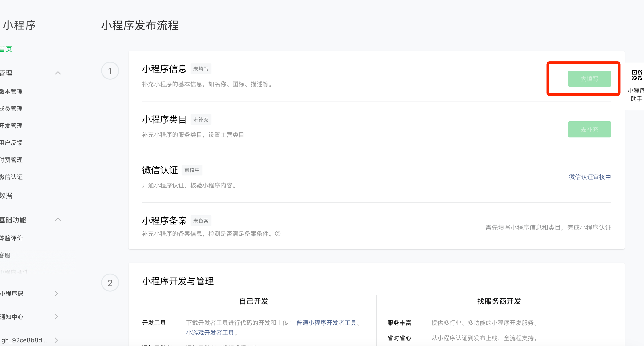Open 成员管理 in the sidebar

point(11,109)
